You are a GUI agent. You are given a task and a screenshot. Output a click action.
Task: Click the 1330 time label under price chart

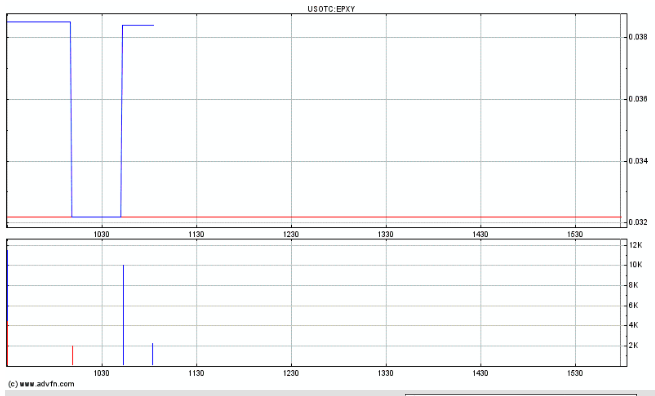click(386, 234)
